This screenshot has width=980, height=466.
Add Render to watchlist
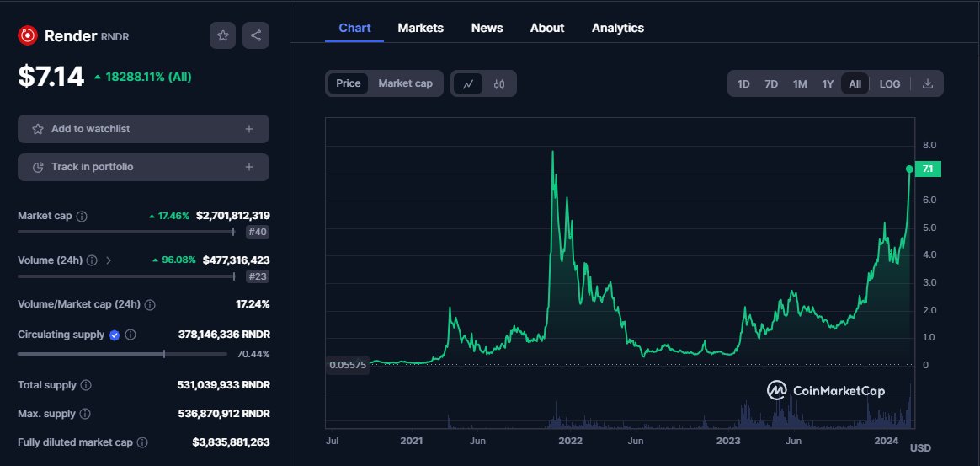143,129
